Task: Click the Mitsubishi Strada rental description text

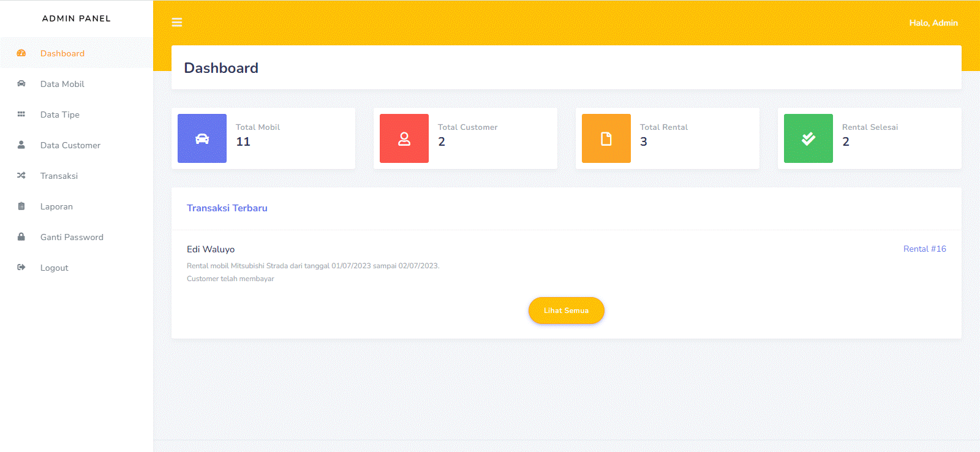Action: pyautogui.click(x=313, y=266)
